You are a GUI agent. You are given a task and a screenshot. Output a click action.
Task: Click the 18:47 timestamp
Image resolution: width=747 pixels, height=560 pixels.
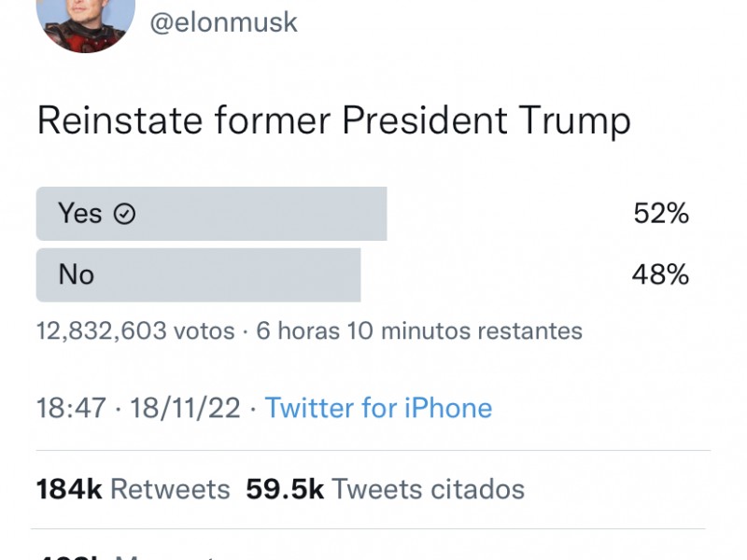(71, 408)
